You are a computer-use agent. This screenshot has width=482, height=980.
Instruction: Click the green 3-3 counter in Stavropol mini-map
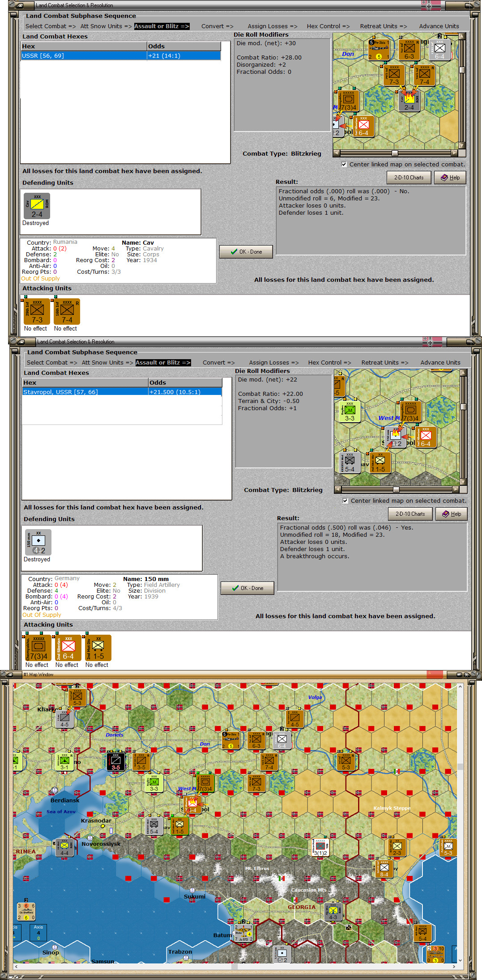(350, 411)
